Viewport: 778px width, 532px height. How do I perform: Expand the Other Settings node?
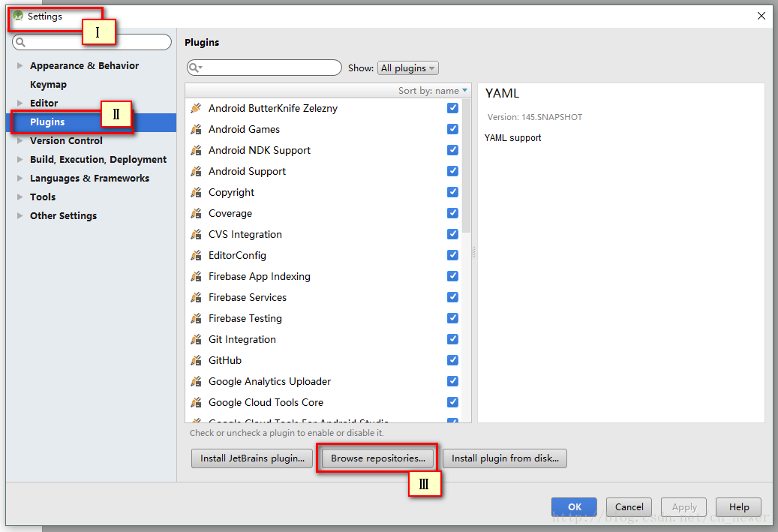20,216
